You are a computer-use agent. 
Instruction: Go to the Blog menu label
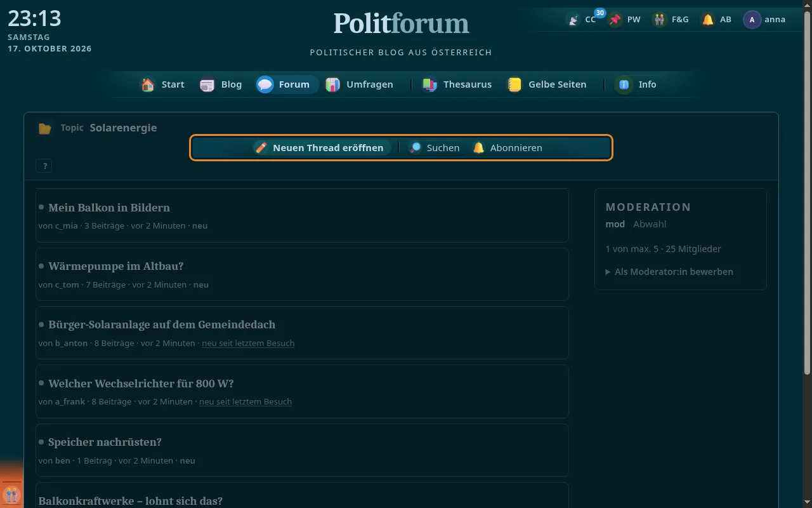tap(232, 84)
